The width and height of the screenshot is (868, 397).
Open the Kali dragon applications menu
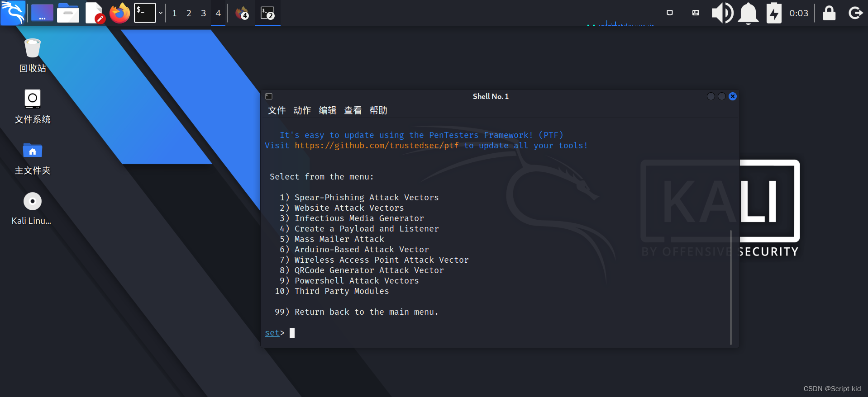tap(13, 13)
